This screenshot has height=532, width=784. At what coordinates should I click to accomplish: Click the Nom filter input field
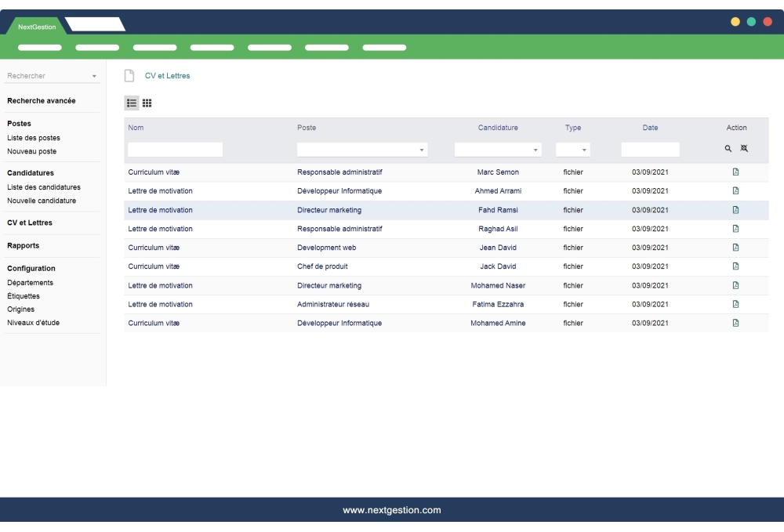pyautogui.click(x=174, y=149)
